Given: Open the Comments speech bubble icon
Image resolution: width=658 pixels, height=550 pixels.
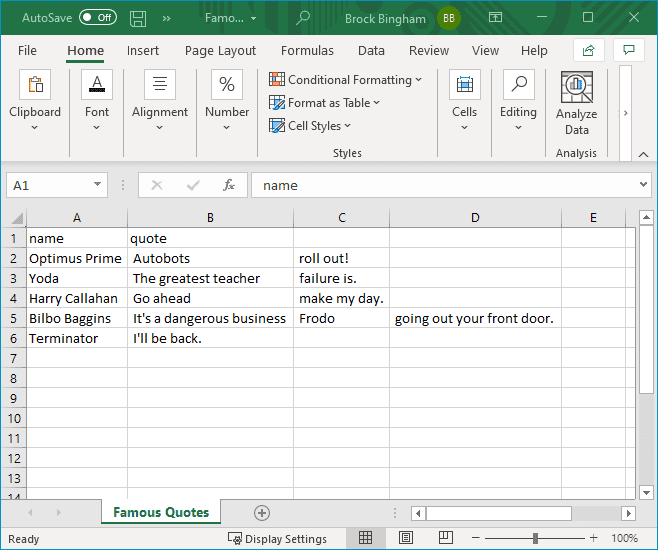Looking at the screenshot, I should (x=628, y=50).
